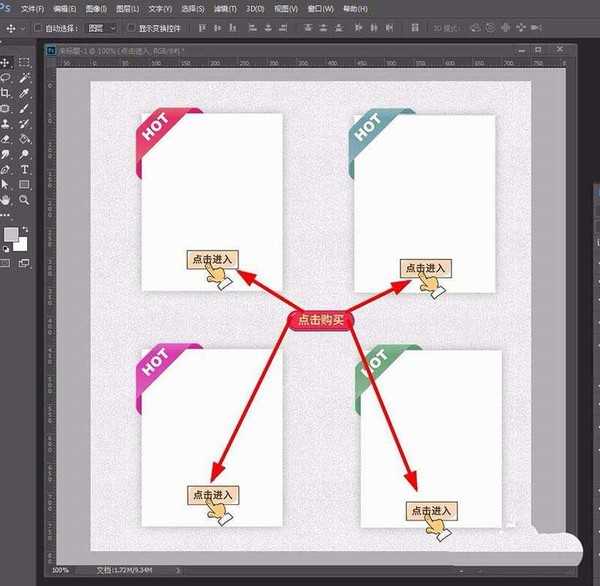Choose the Crop tool

7,93
